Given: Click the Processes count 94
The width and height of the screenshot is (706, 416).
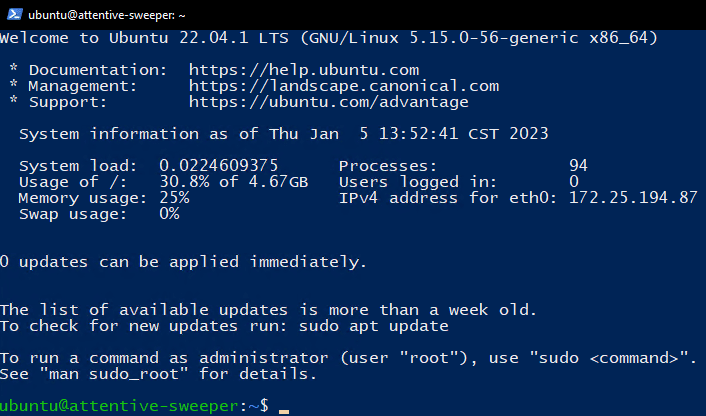Looking at the screenshot, I should click(578, 166).
